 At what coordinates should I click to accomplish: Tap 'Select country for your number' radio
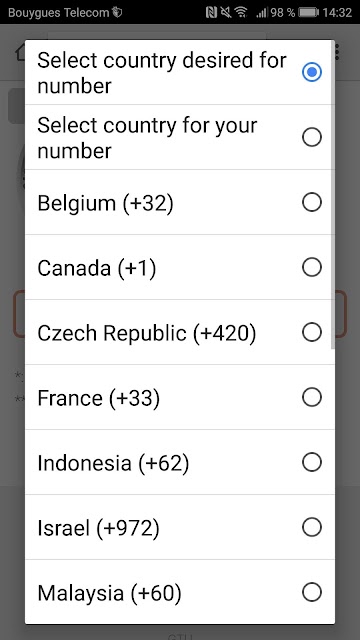312,138
